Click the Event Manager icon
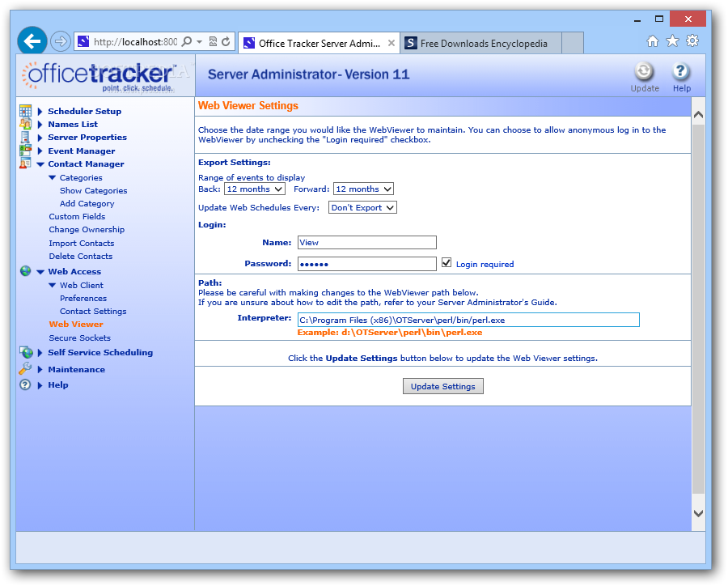The height and width of the screenshot is (586, 728). 26,150
